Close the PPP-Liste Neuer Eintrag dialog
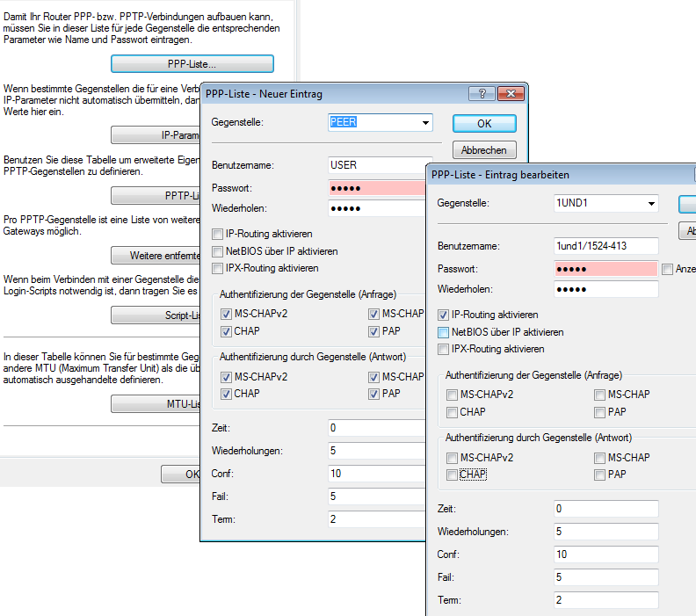 tap(510, 94)
